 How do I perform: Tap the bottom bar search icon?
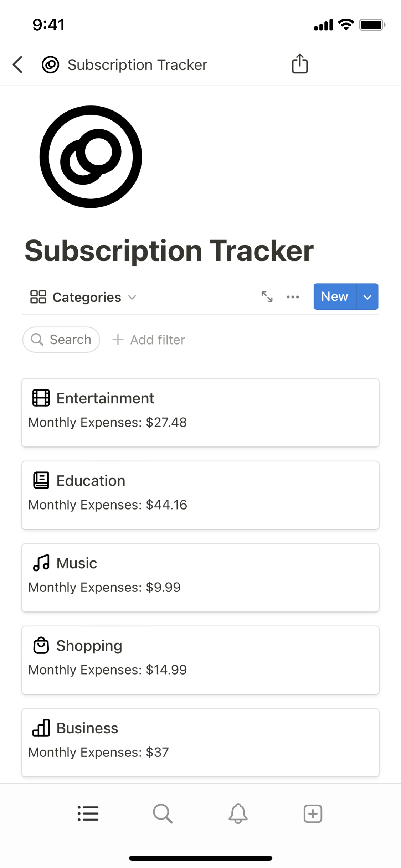click(163, 813)
